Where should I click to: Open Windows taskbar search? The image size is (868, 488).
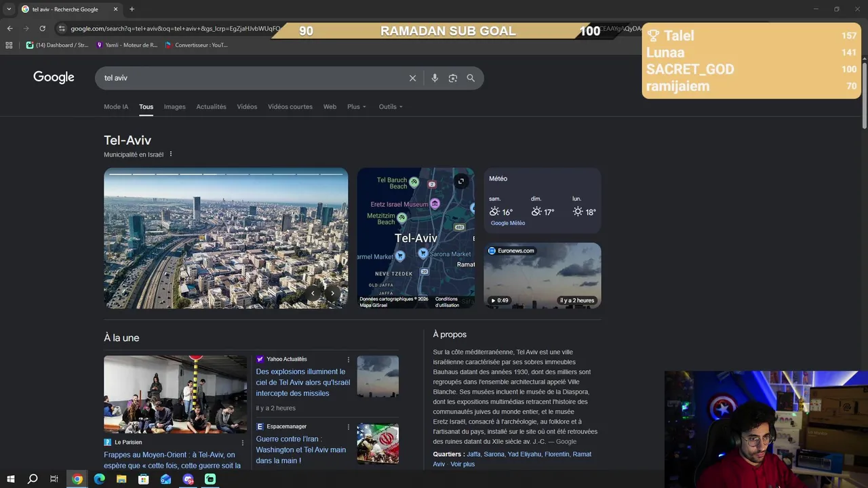coord(32,479)
